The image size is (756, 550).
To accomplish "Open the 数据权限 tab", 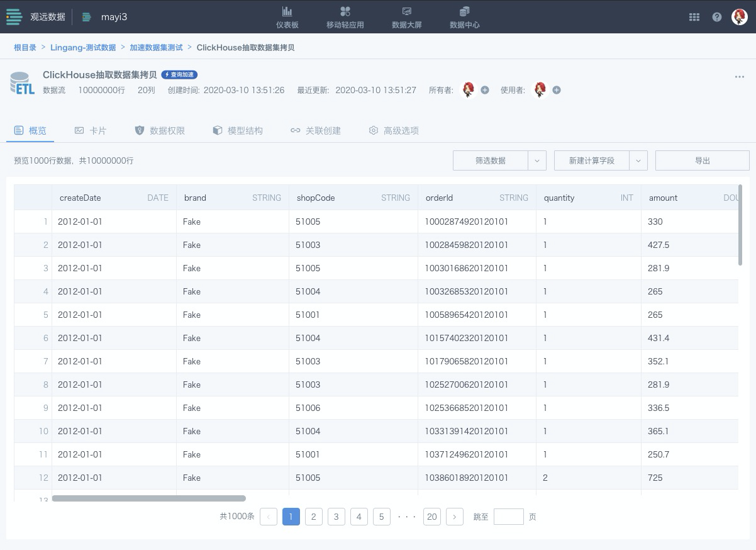I will click(x=160, y=130).
